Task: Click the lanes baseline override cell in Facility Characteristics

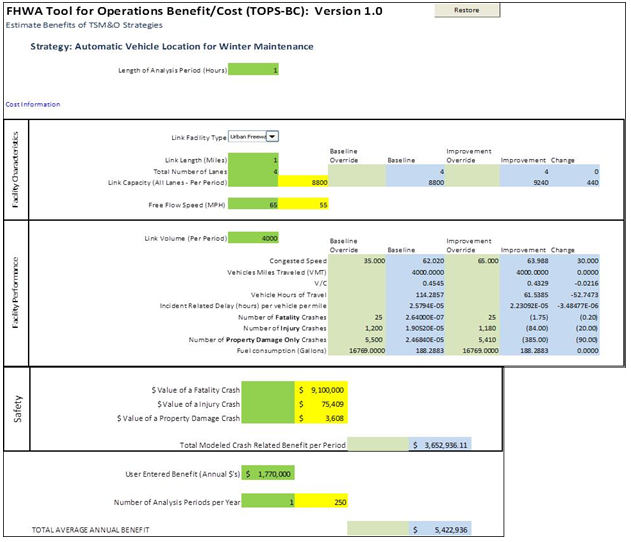Action: click(357, 171)
